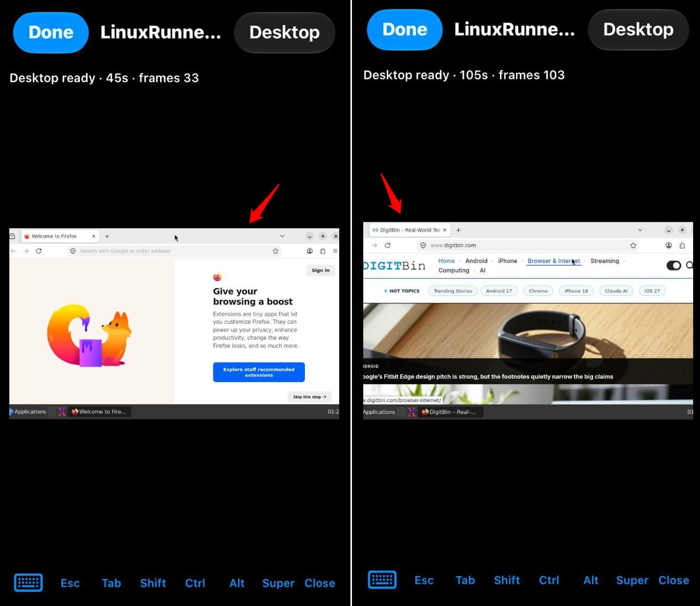Open the Streaming section in DigitBin's navigation
The width and height of the screenshot is (700, 606).
[x=604, y=261]
